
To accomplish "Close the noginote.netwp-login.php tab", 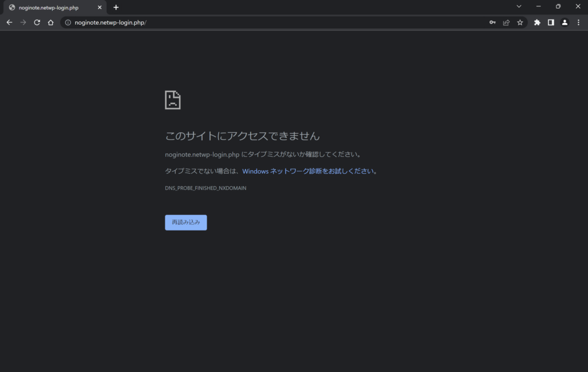I will pyautogui.click(x=99, y=7).
